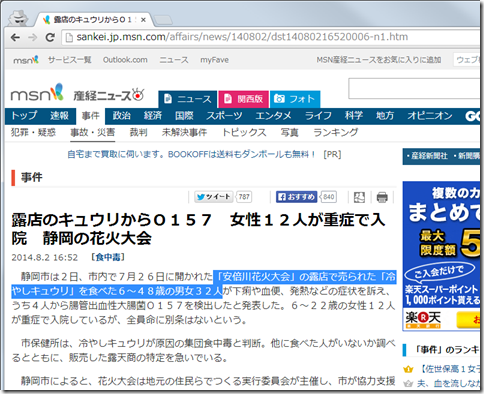Reload the page with the refresh icon
Screen dimensions: 484x394
click(50, 37)
